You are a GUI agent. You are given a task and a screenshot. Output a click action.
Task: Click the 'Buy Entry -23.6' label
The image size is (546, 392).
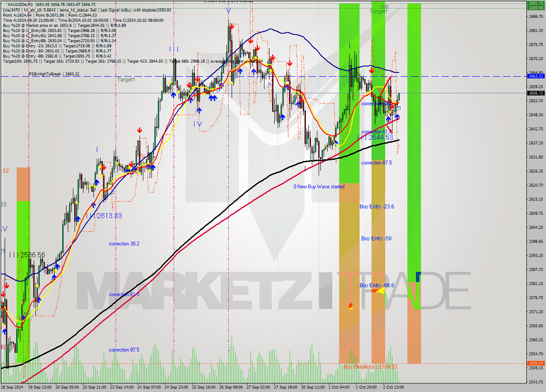[377, 206]
